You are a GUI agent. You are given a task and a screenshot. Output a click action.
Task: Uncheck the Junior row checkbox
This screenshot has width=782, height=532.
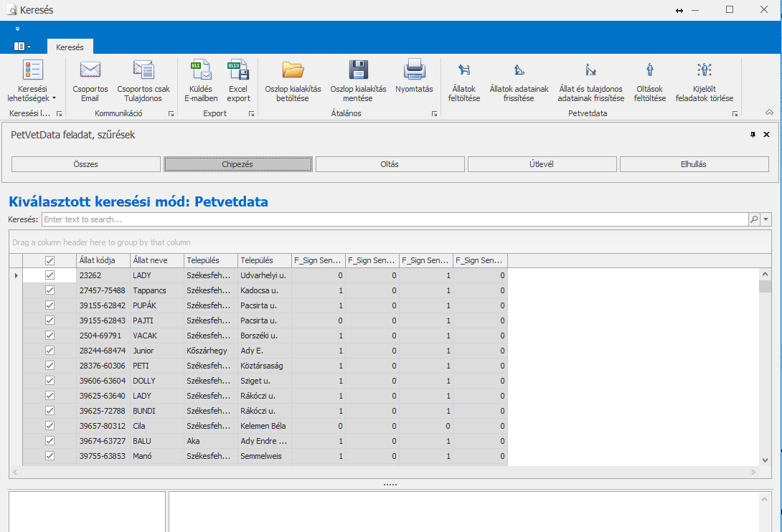point(50,351)
